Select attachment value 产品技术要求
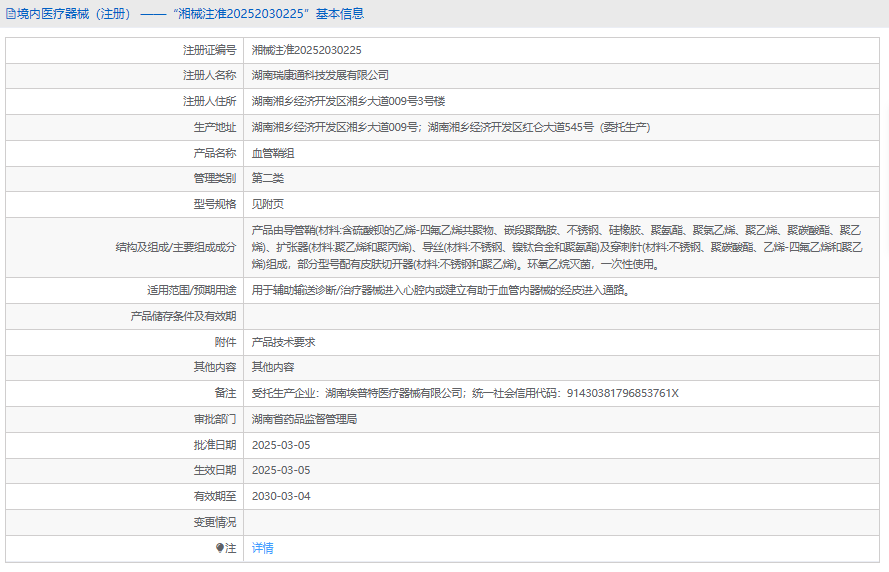This screenshot has width=889, height=572. pyautogui.click(x=283, y=342)
